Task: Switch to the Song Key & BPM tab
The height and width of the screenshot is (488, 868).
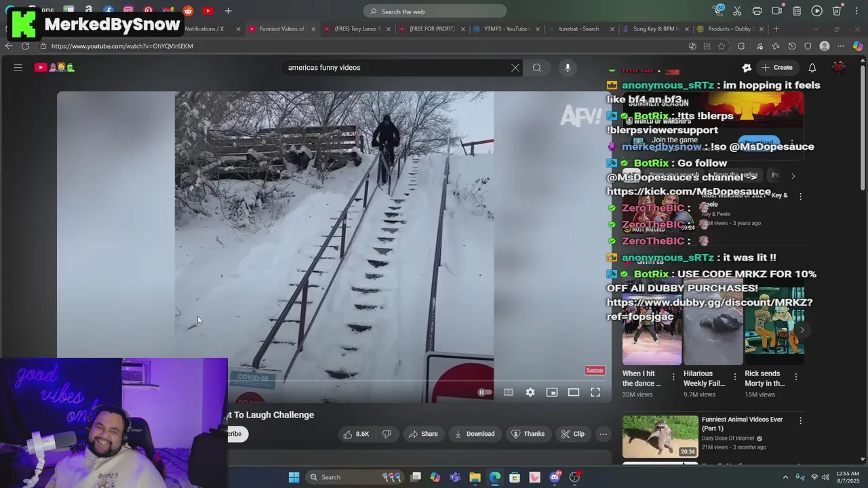Action: 654,29
